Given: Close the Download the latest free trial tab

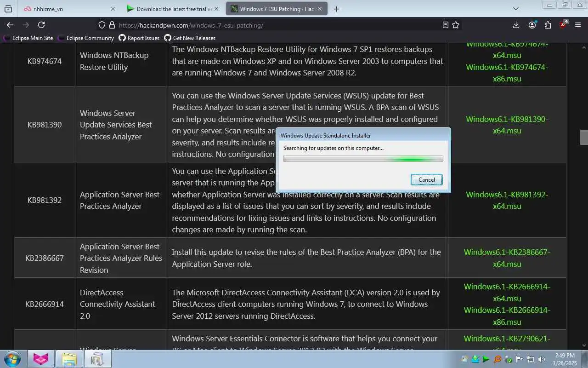Looking at the screenshot, I should point(216,9).
